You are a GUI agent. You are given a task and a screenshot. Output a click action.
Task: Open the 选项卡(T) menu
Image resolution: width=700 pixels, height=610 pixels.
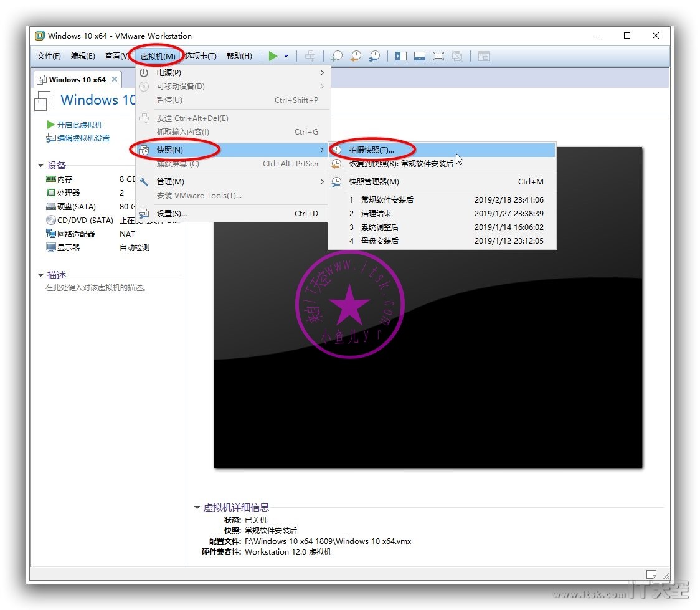click(201, 56)
